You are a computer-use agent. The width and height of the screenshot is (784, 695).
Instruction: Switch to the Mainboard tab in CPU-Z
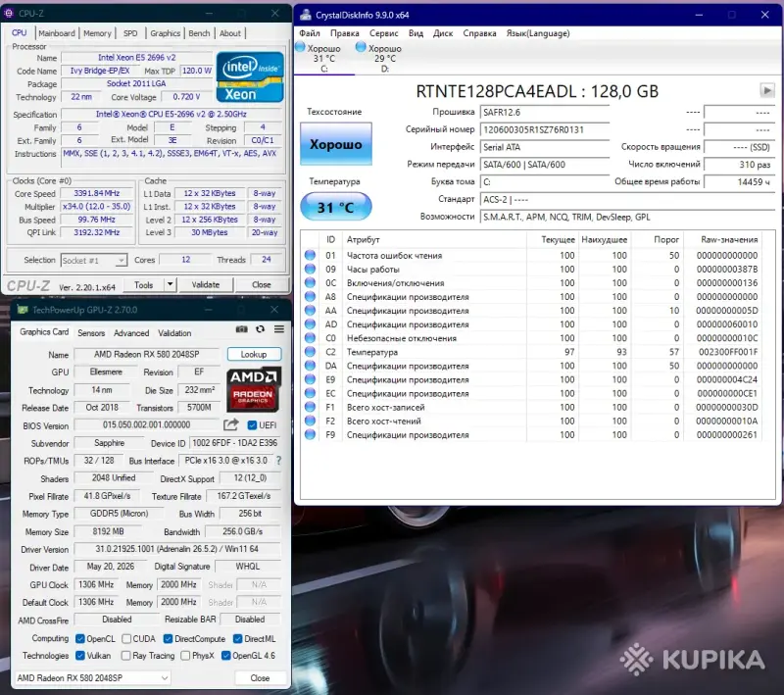(57, 33)
